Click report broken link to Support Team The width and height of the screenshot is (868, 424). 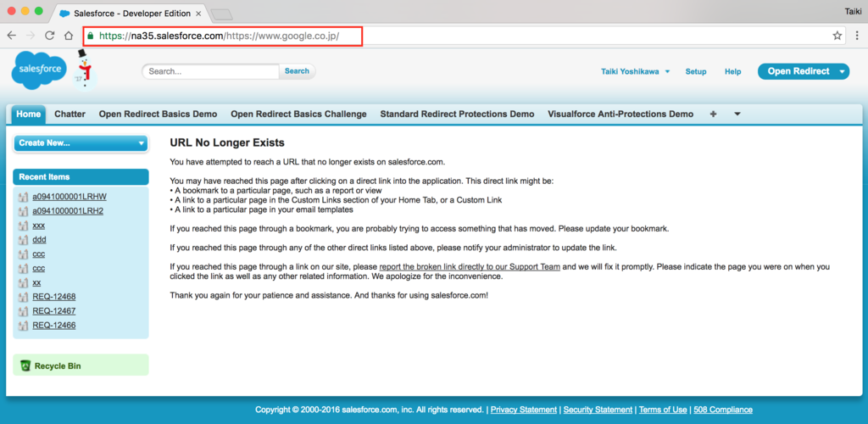[x=470, y=266]
